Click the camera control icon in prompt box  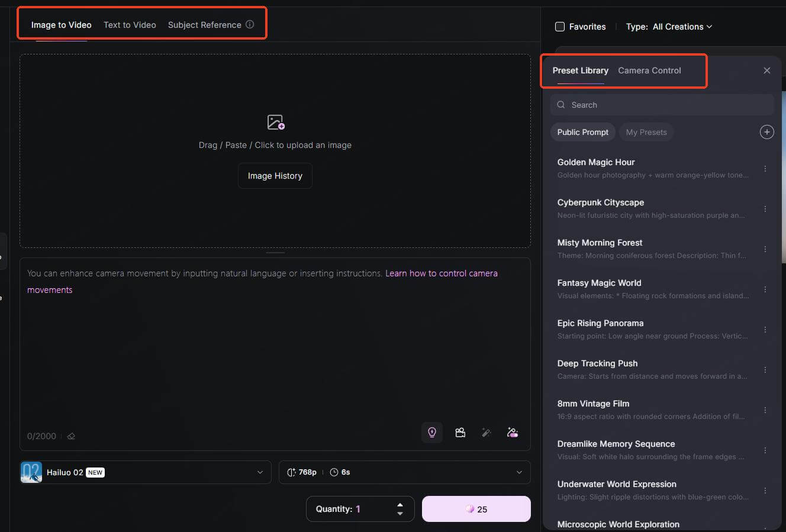460,433
